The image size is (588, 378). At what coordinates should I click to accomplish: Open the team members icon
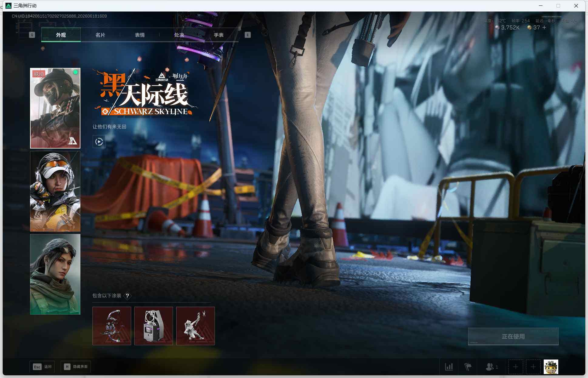(492, 367)
